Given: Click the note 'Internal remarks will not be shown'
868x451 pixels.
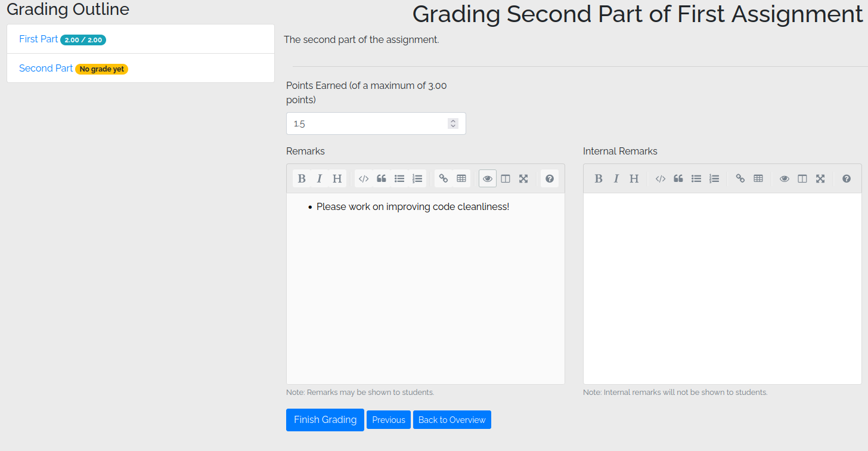Looking at the screenshot, I should (675, 393).
